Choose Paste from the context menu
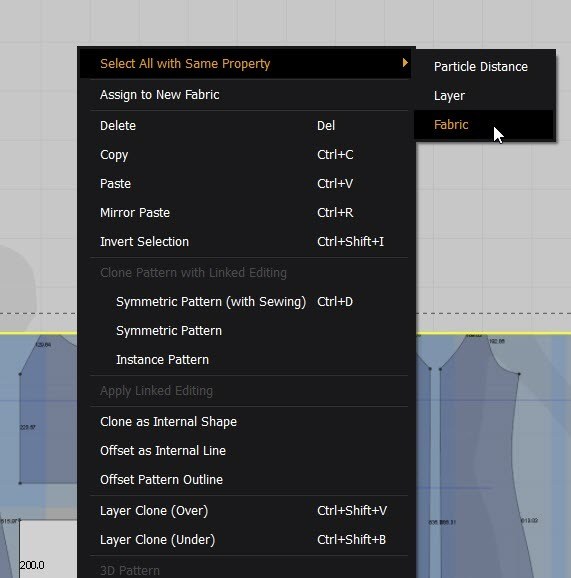 [x=246, y=184]
